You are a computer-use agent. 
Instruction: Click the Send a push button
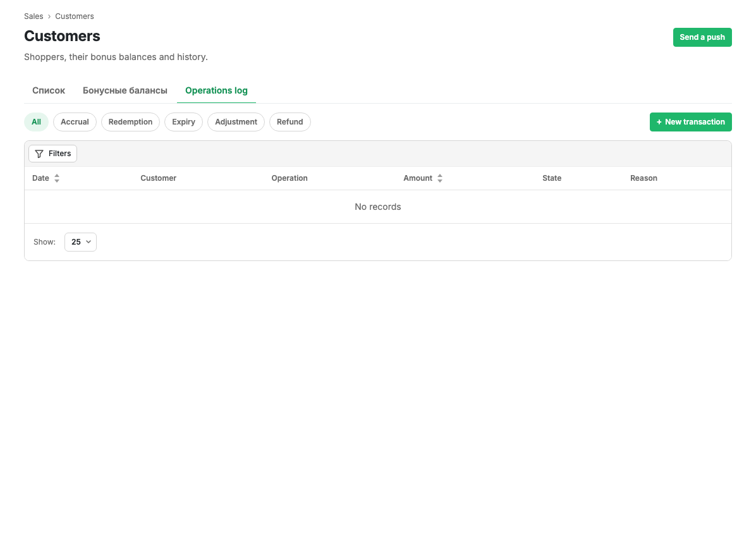tap(702, 37)
